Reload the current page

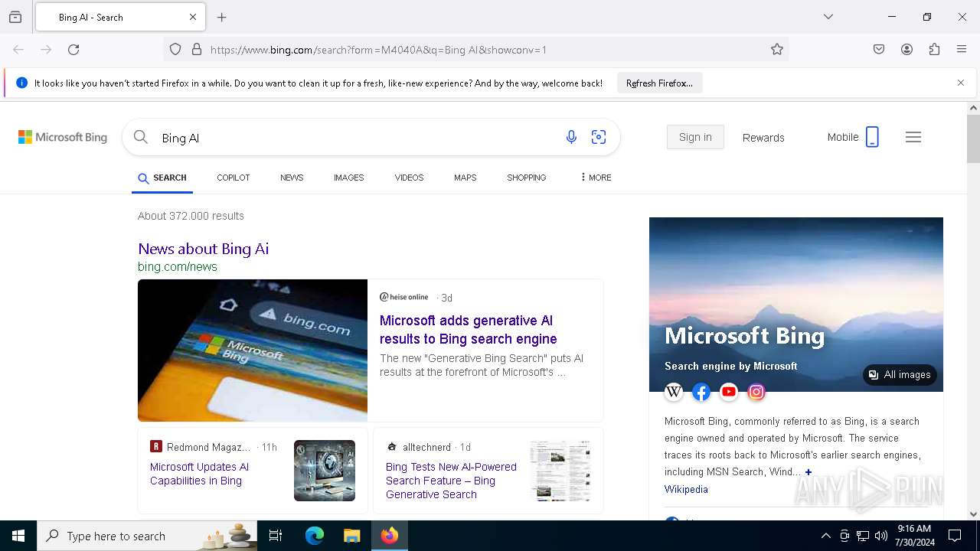(73, 50)
